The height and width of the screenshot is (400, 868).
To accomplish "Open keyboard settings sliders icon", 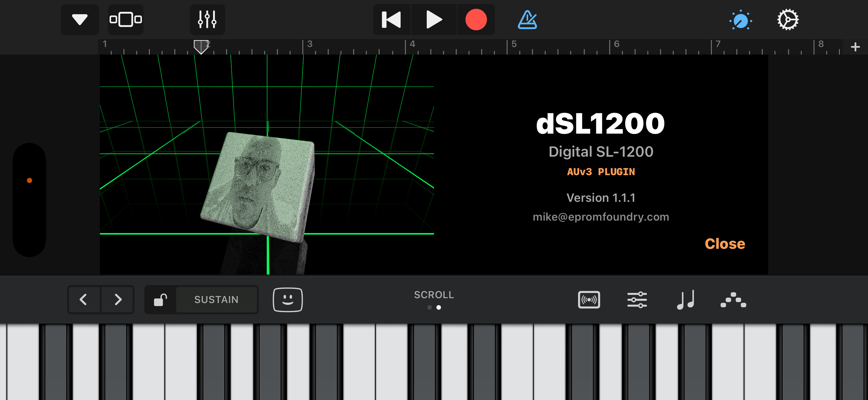I will [637, 299].
